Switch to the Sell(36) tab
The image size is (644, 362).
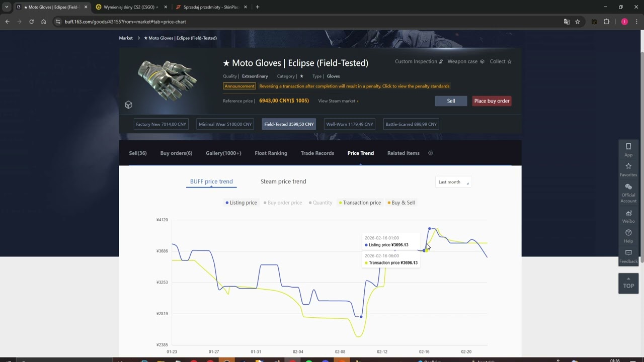coord(138,153)
